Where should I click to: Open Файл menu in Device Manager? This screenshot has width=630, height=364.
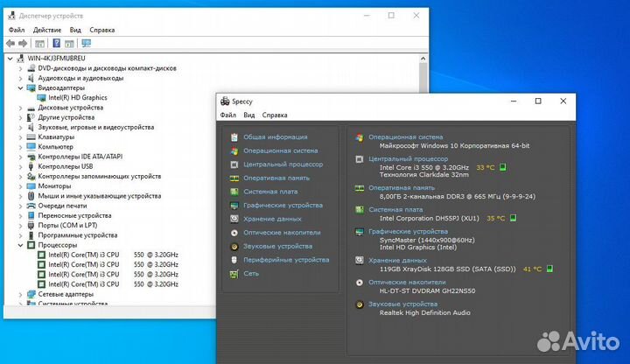(x=17, y=30)
